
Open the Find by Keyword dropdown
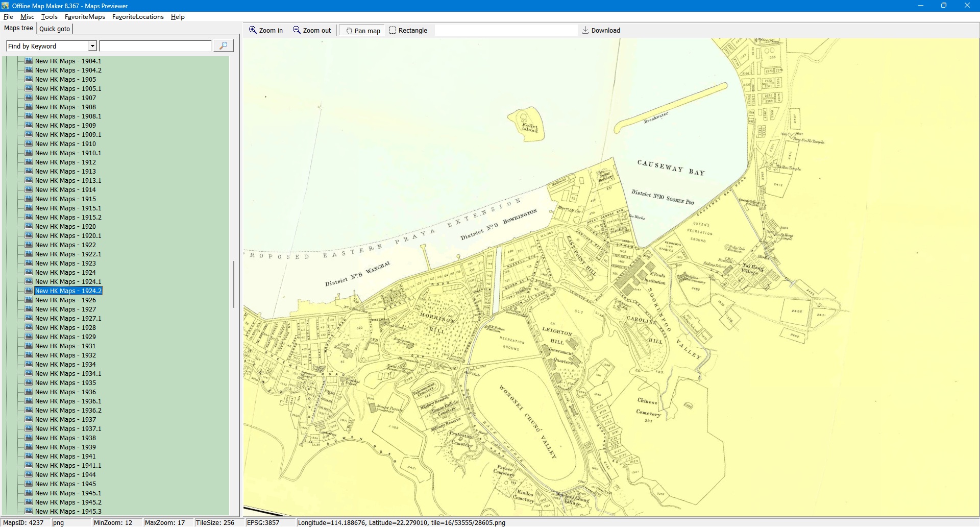[92, 46]
